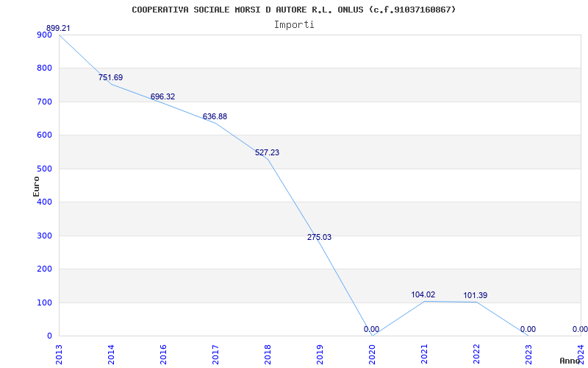Click the 2017 x-axis year label
The image size is (588, 368).
215,354
